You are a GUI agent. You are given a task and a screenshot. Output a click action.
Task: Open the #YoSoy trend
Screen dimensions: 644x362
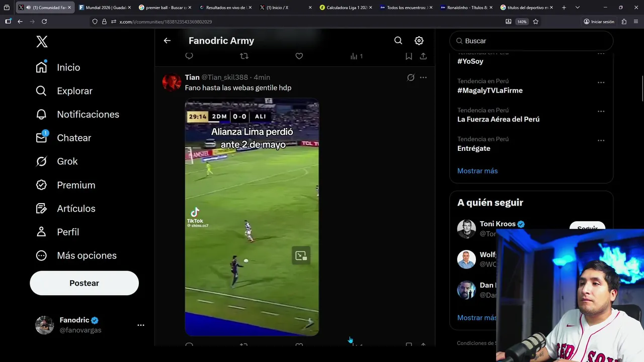coord(470,61)
